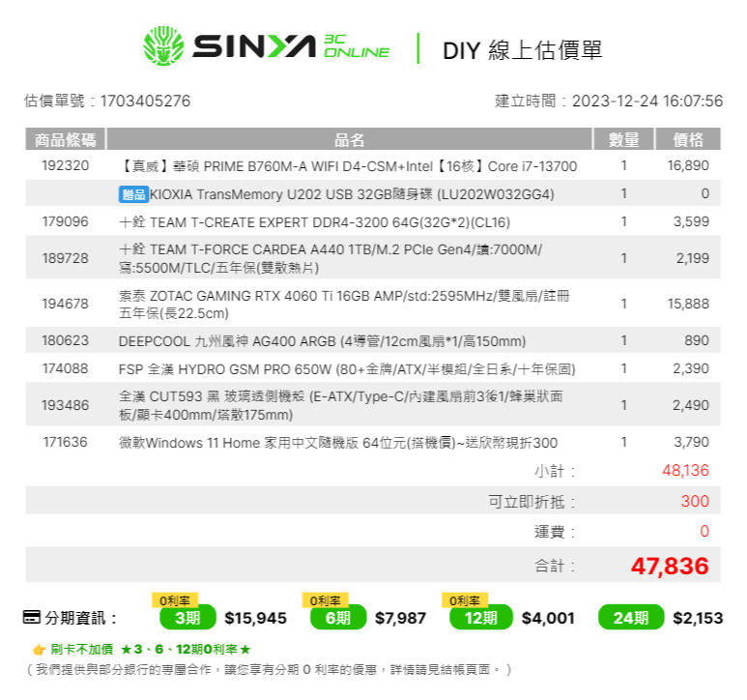This screenshot has width=747, height=700.
Task: Click the 運費 label
Action: 555,532
